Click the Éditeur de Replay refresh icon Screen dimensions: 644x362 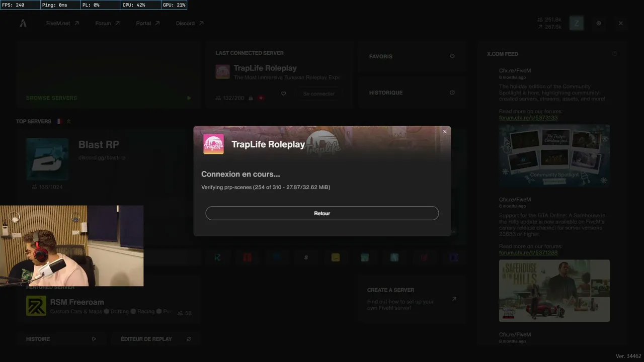click(x=189, y=339)
